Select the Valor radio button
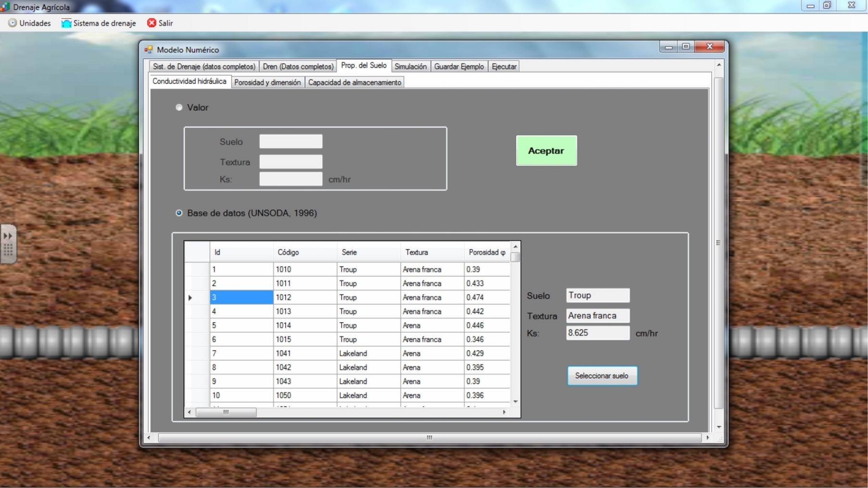 click(179, 107)
